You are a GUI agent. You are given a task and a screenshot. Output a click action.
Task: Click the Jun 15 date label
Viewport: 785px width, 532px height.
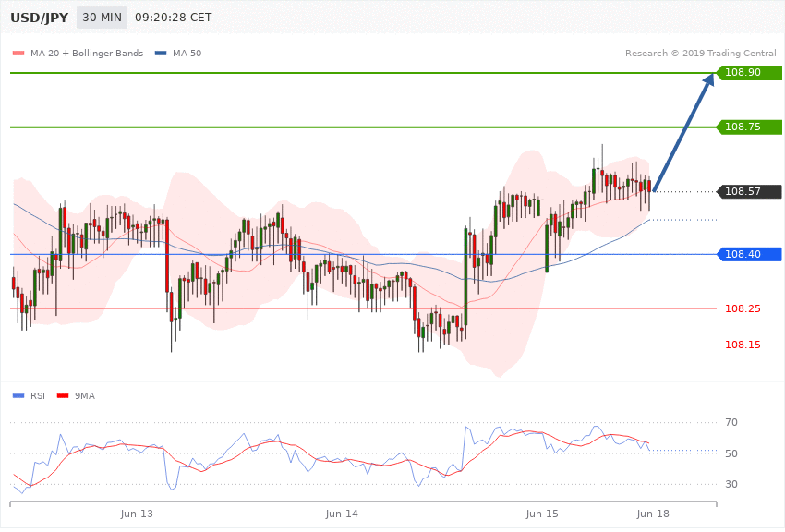tap(542, 514)
